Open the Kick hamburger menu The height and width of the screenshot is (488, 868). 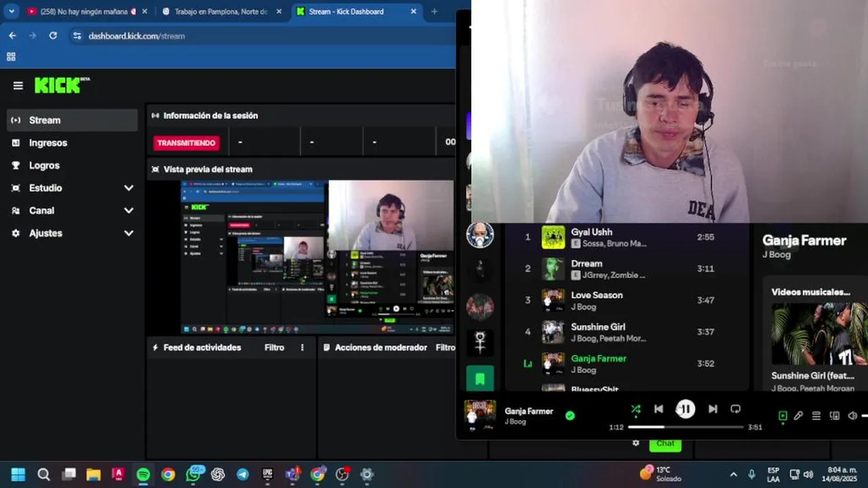[18, 85]
